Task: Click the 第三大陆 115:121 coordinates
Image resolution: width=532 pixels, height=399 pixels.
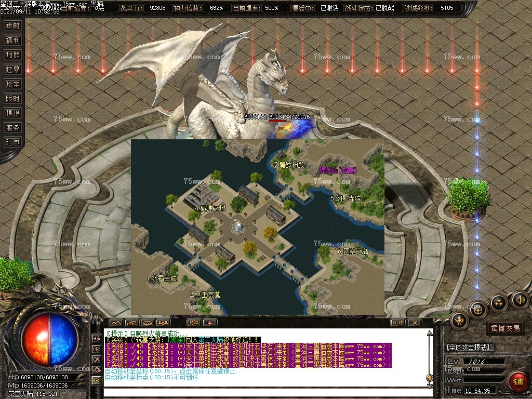Action: (33, 394)
